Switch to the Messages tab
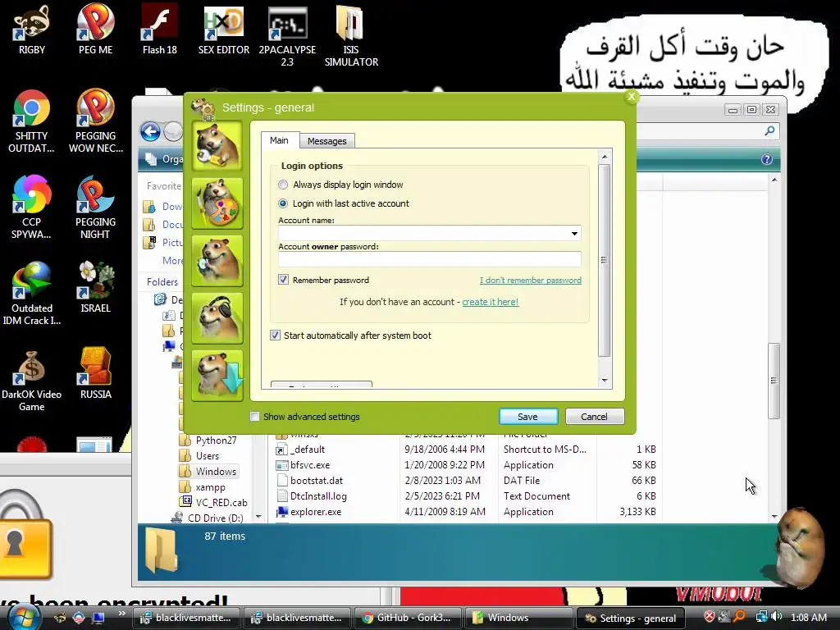This screenshot has height=630, width=840. (x=326, y=141)
